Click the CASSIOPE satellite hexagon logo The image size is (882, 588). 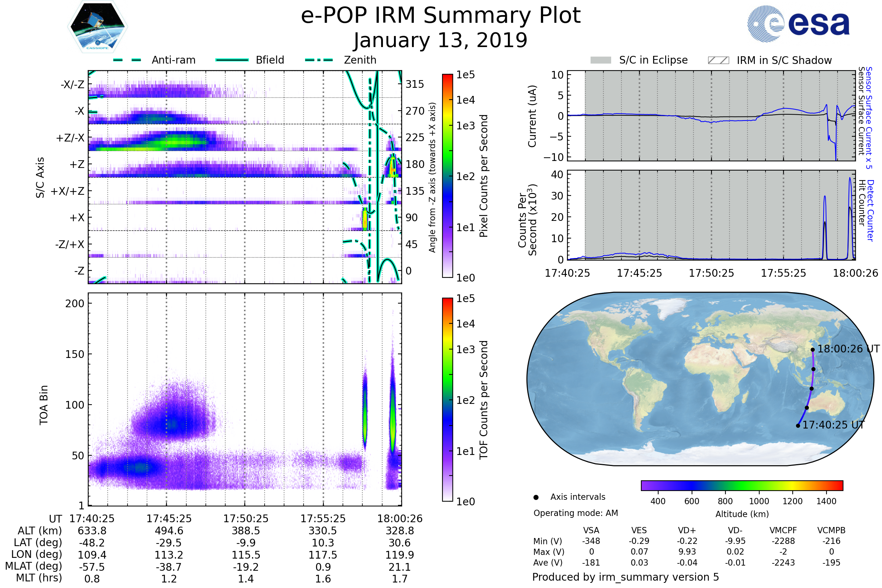coord(97,27)
